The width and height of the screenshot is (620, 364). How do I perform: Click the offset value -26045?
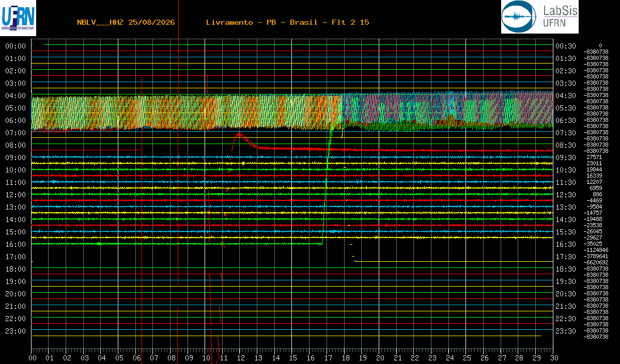click(594, 231)
